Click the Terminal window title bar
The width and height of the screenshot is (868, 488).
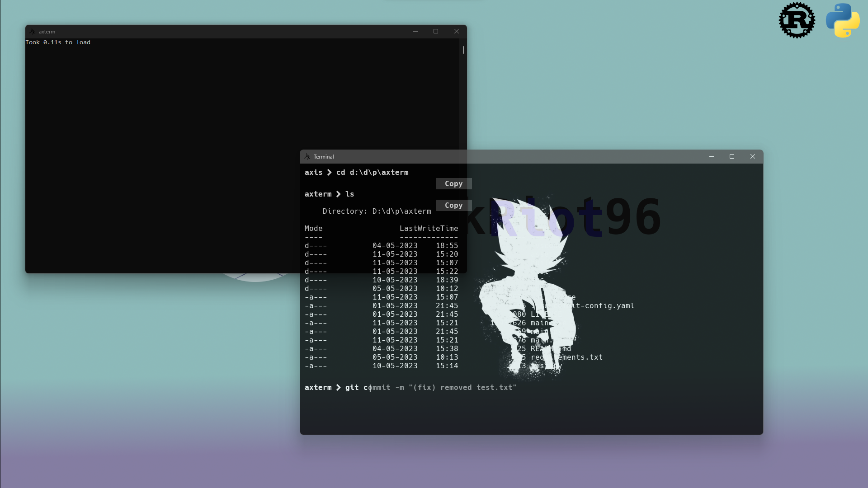(506, 156)
